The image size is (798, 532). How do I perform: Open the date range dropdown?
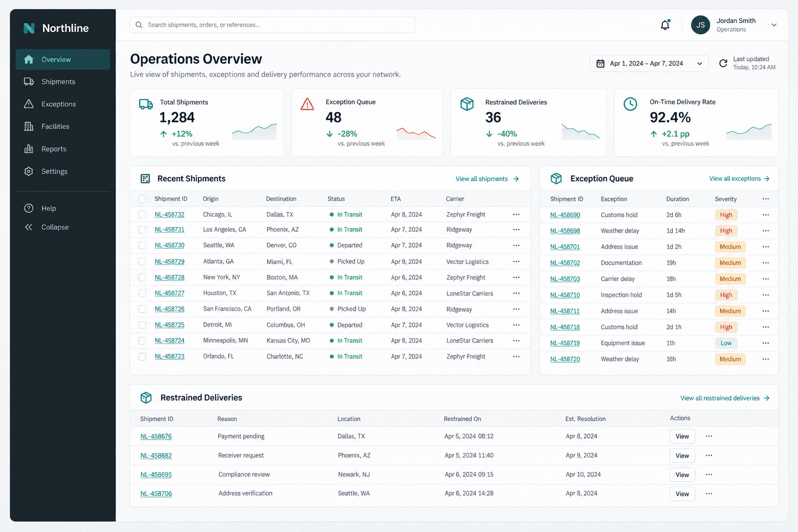click(649, 63)
